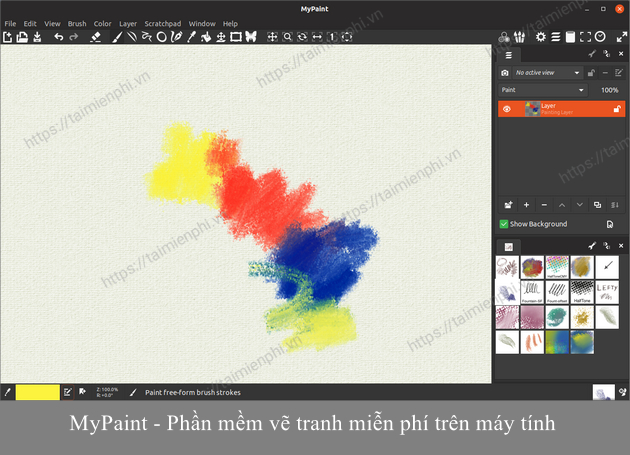Switch to the Layers panel tab
This screenshot has height=455, width=630.
coord(509,55)
